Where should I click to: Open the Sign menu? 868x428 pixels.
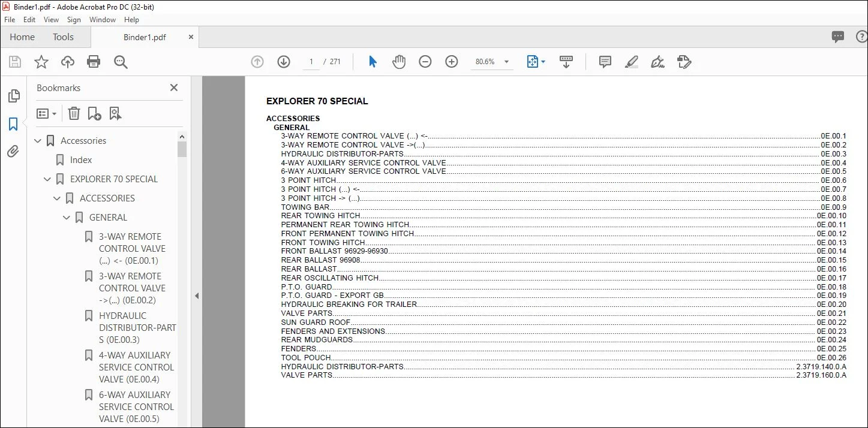tap(74, 20)
